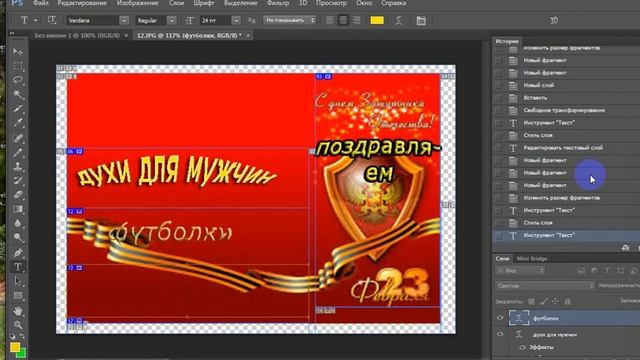Set history brush source at Новый слой

(x=498, y=85)
